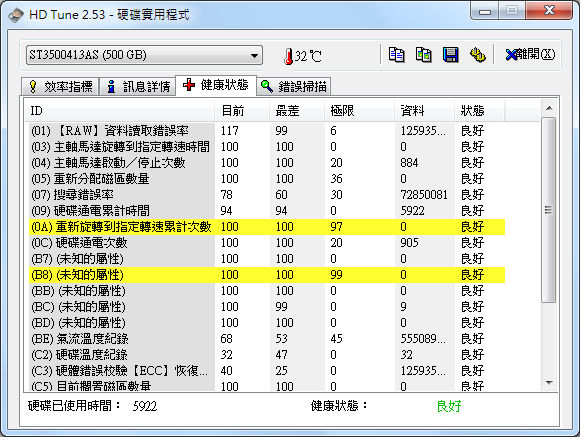Click the green 良好 health status
Image resolution: width=580 pixels, height=442 pixels.
point(449,406)
